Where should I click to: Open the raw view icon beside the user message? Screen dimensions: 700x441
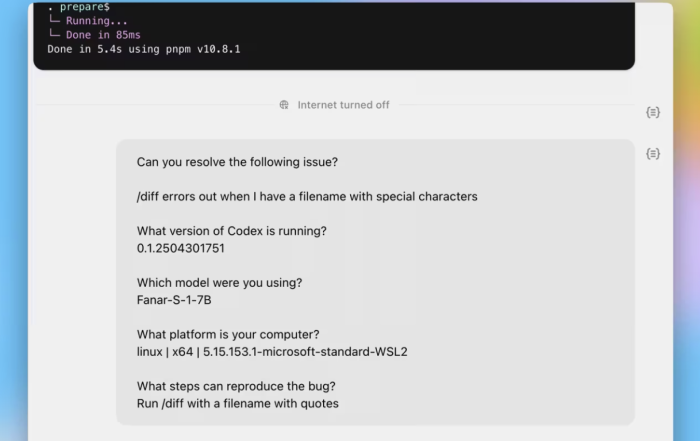653,154
